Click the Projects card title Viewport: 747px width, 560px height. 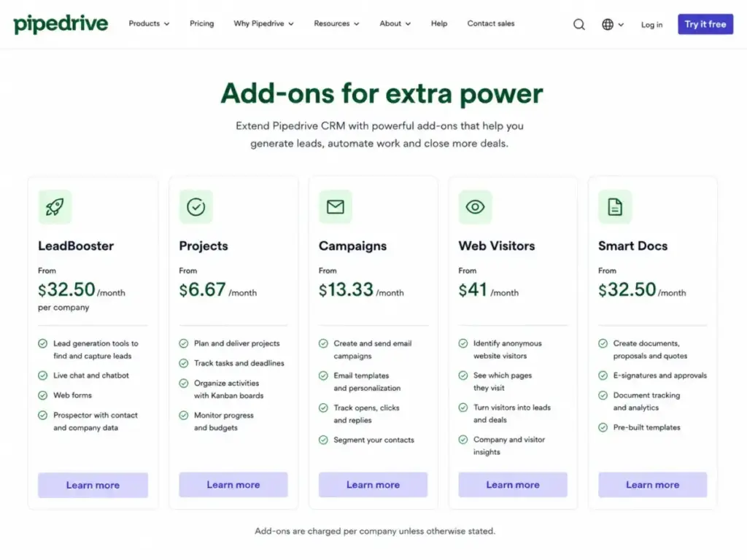click(x=204, y=246)
